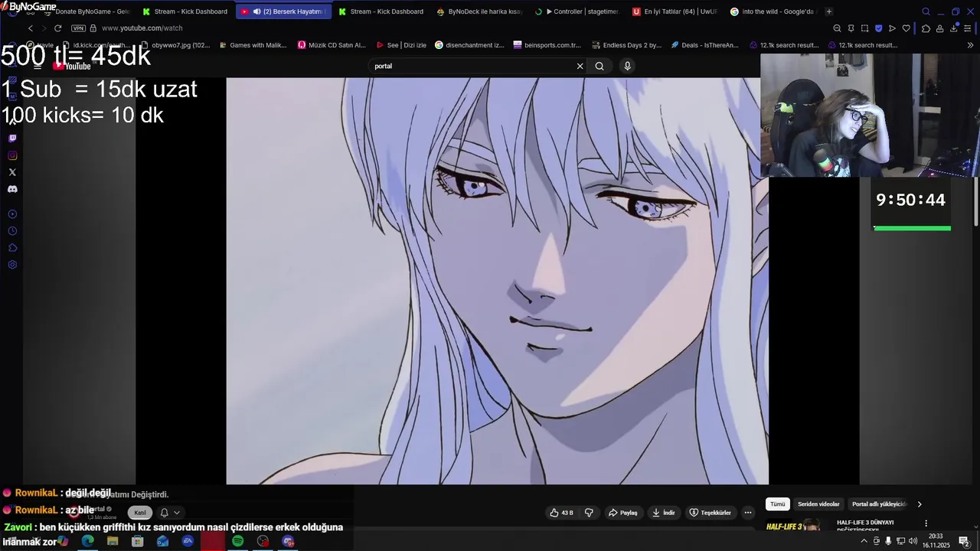Select the Portal adlı yükleyiciden chip

(x=879, y=504)
